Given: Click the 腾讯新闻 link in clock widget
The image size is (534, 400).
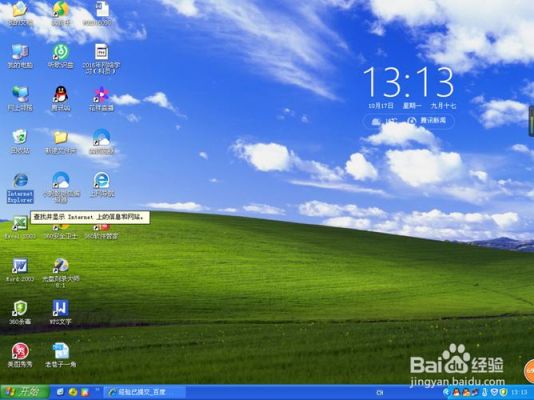Looking at the screenshot, I should (x=427, y=121).
